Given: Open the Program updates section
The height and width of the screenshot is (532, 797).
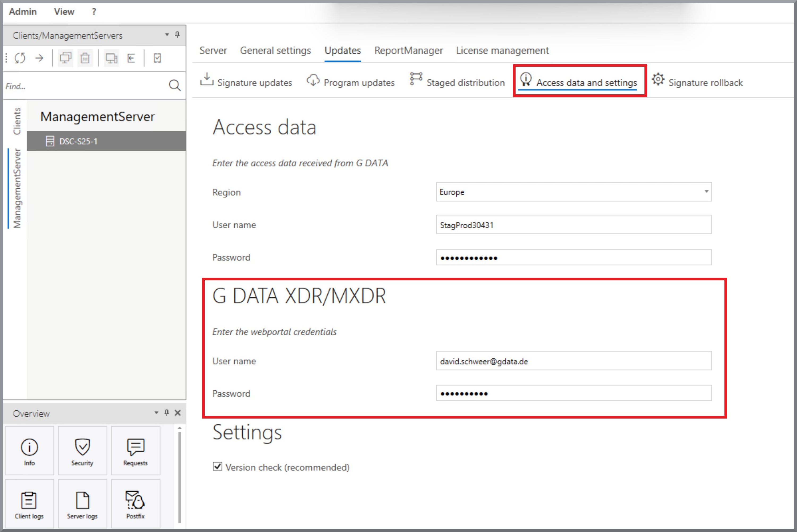Looking at the screenshot, I should coord(351,81).
